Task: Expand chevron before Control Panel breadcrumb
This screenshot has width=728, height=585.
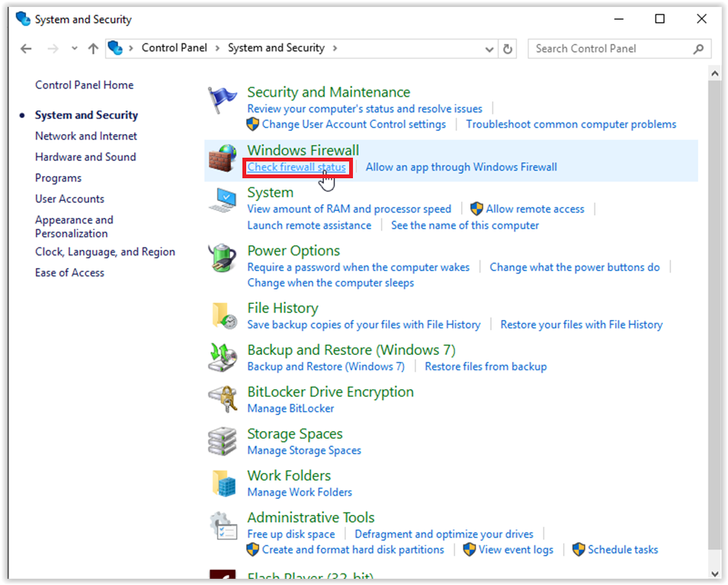Action: [131, 48]
